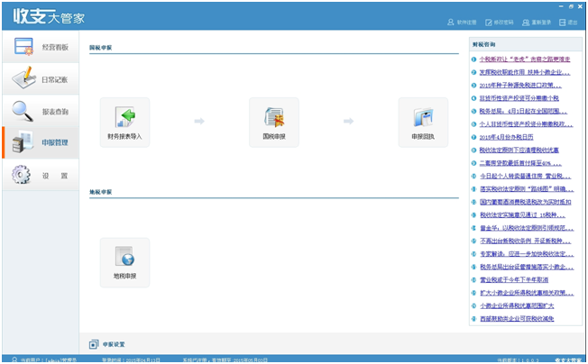The image size is (588, 364).
Task: Launch 地税申报 local tax icon
Action: pyautogui.click(x=124, y=261)
